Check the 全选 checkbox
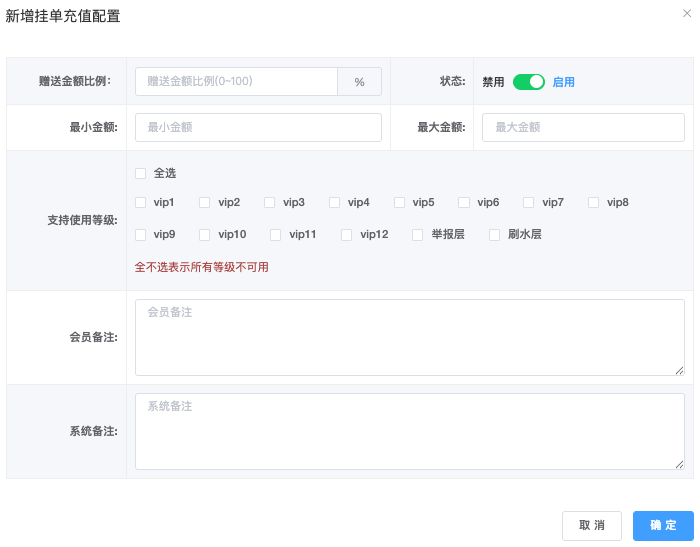The width and height of the screenshot is (700, 547). [141, 173]
